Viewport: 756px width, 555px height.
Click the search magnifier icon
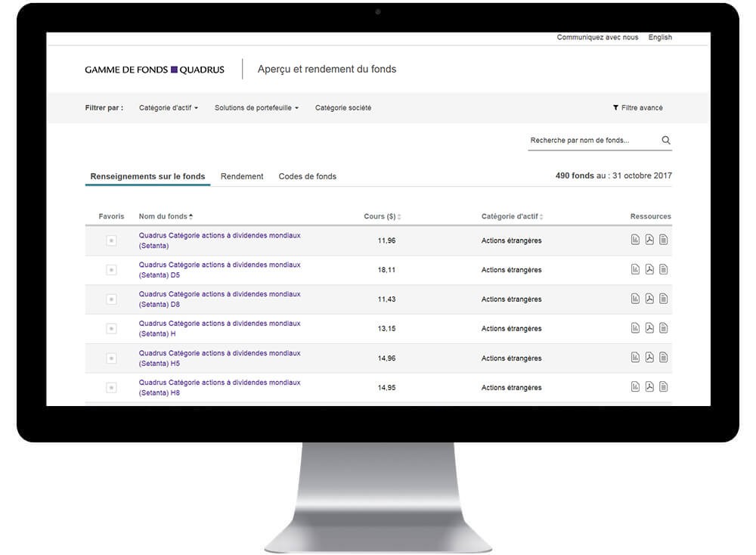pos(666,141)
